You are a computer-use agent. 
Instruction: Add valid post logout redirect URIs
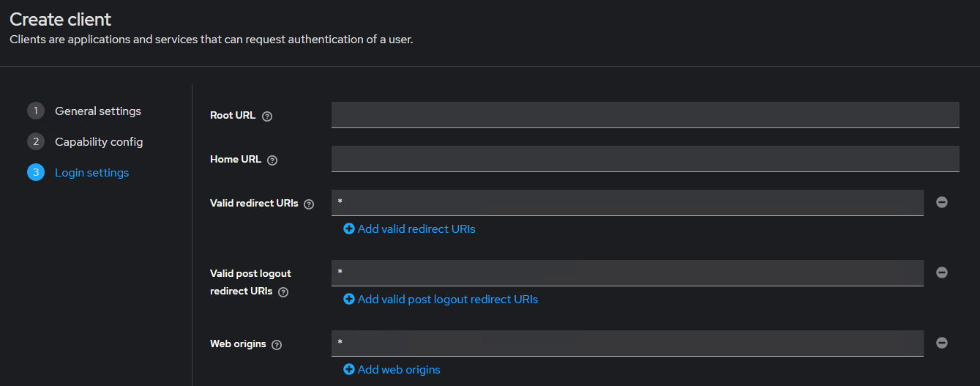point(447,300)
